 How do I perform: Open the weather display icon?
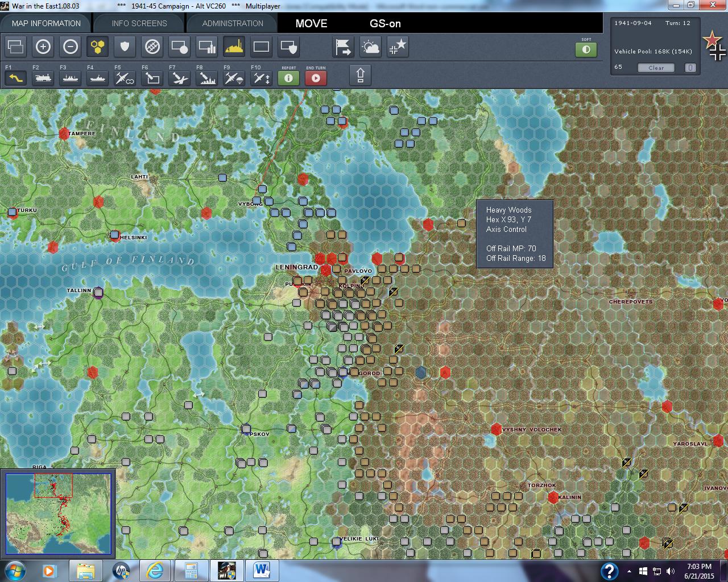point(371,47)
